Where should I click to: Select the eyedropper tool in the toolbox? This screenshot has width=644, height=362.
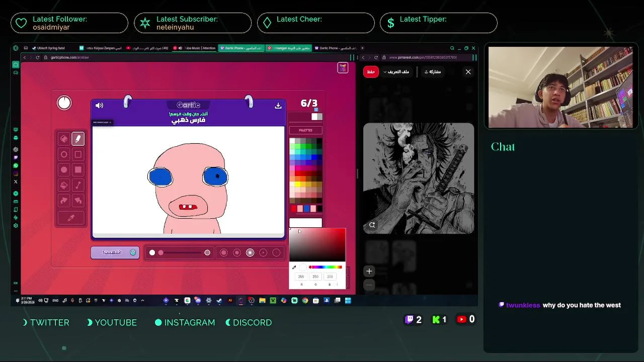[x=71, y=218]
